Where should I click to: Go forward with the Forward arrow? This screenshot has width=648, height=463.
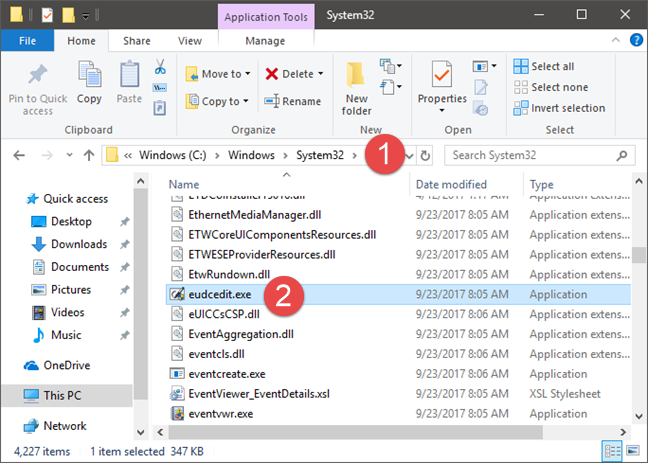click(x=47, y=155)
